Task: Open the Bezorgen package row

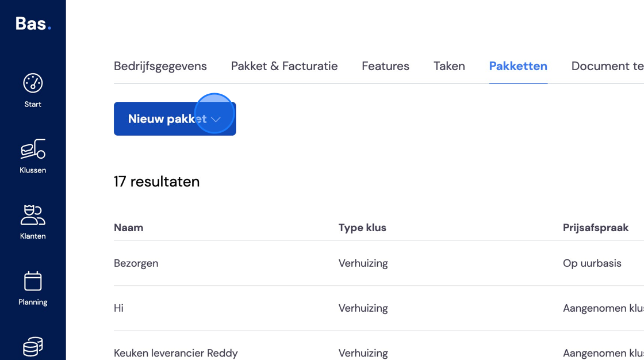Action: (379, 263)
